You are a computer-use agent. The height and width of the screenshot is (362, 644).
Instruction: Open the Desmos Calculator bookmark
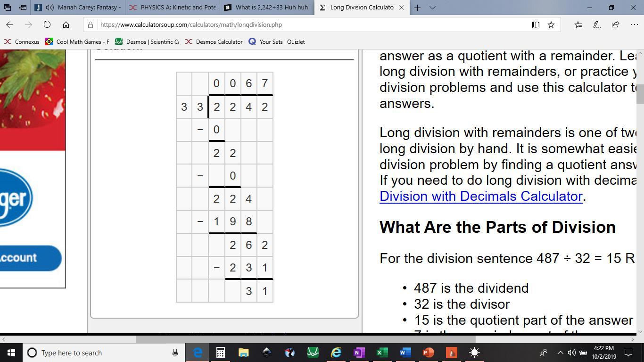214,42
